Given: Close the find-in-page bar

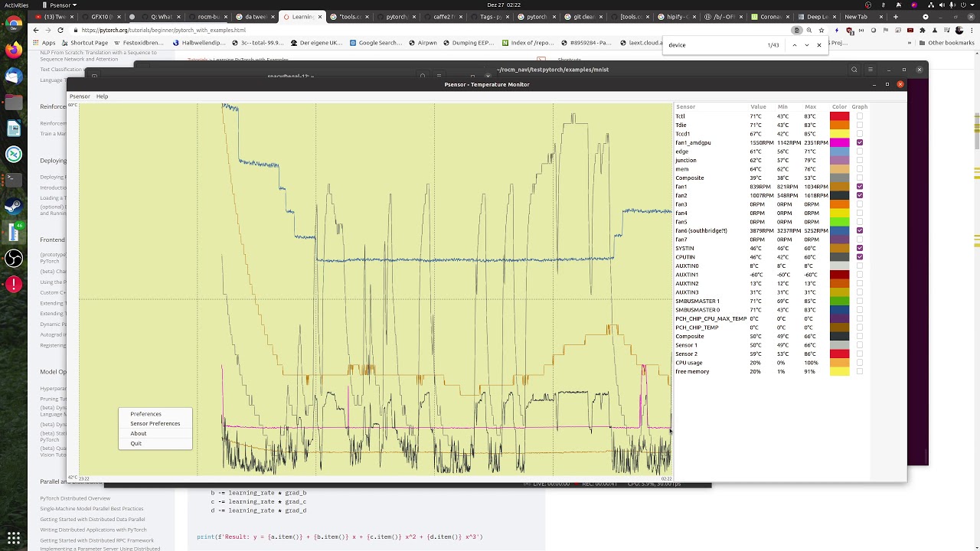Looking at the screenshot, I should [x=818, y=45].
